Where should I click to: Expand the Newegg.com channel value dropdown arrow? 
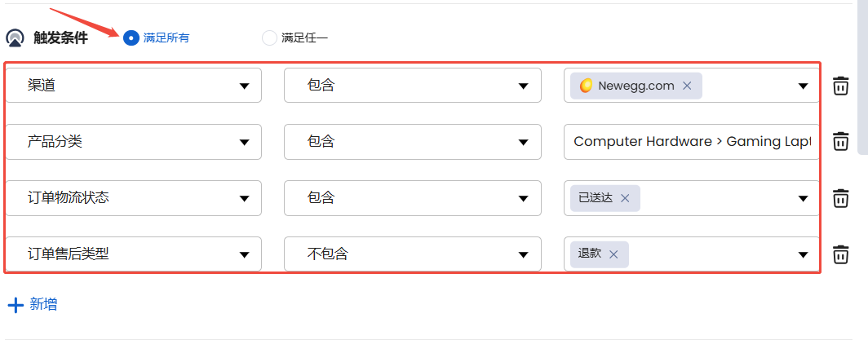click(x=804, y=86)
